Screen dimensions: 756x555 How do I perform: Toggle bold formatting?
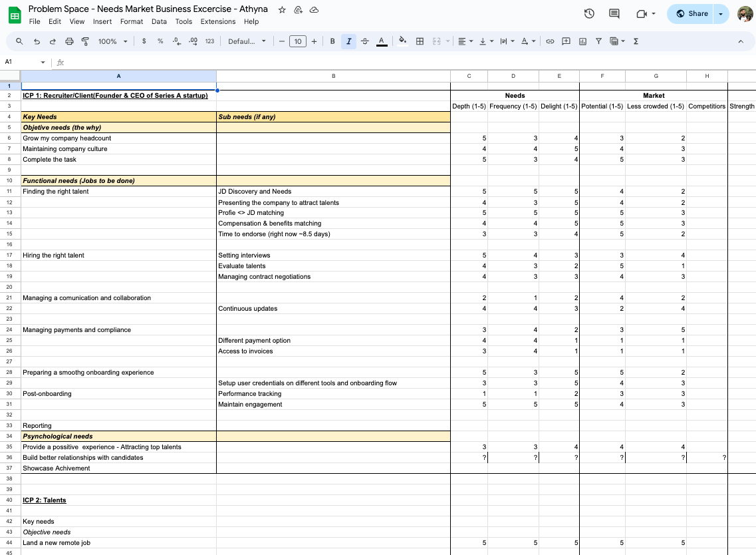click(332, 41)
